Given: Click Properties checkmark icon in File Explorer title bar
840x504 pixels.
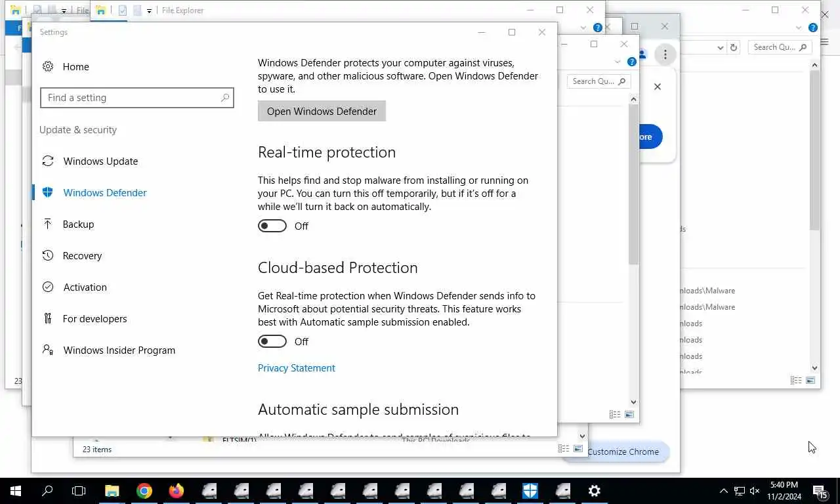Looking at the screenshot, I should pos(122,10).
